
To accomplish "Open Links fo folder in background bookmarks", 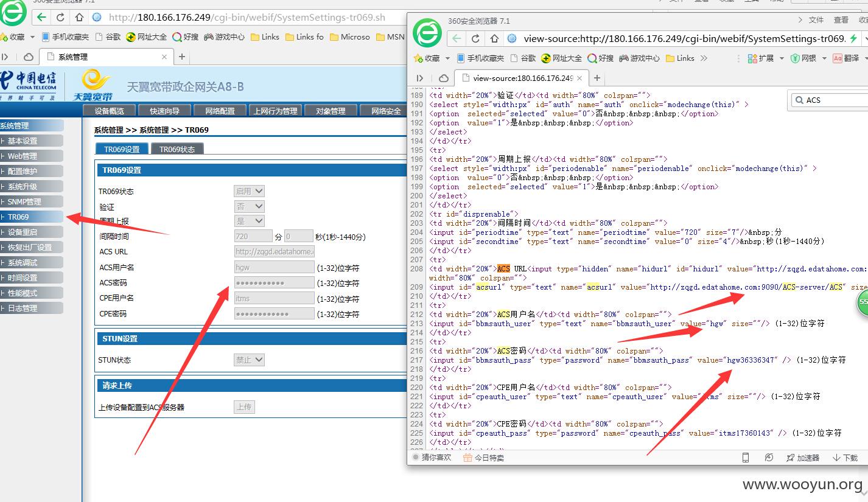I will (304, 37).
